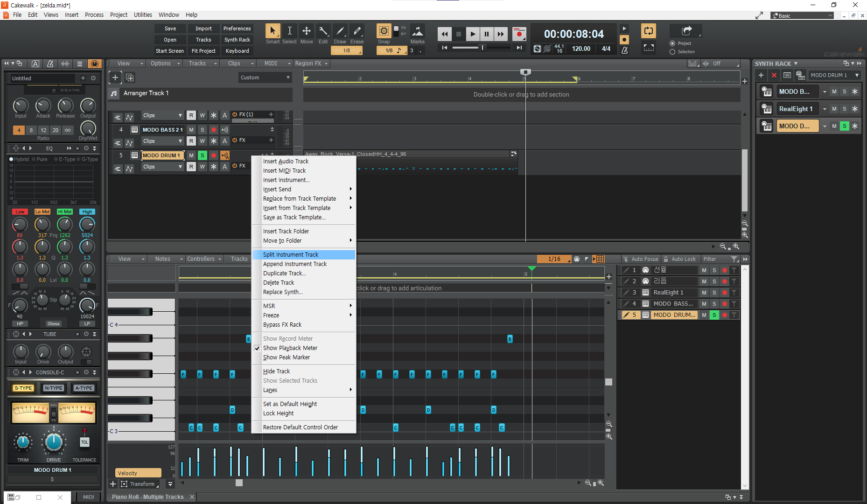Click the Rewind transport button
867x504 pixels.
pyautogui.click(x=444, y=34)
